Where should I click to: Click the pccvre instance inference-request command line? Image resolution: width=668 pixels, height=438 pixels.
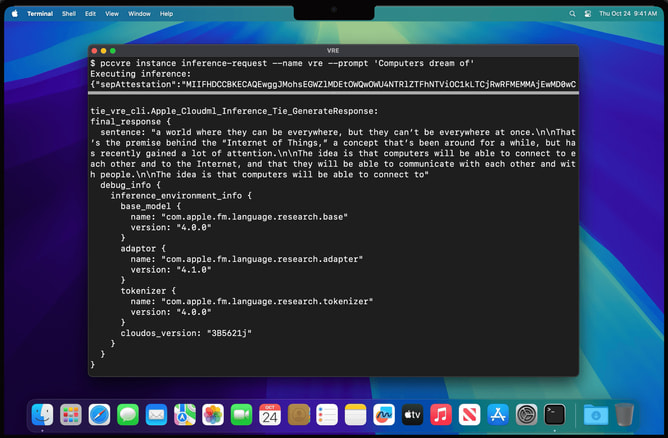click(282, 63)
